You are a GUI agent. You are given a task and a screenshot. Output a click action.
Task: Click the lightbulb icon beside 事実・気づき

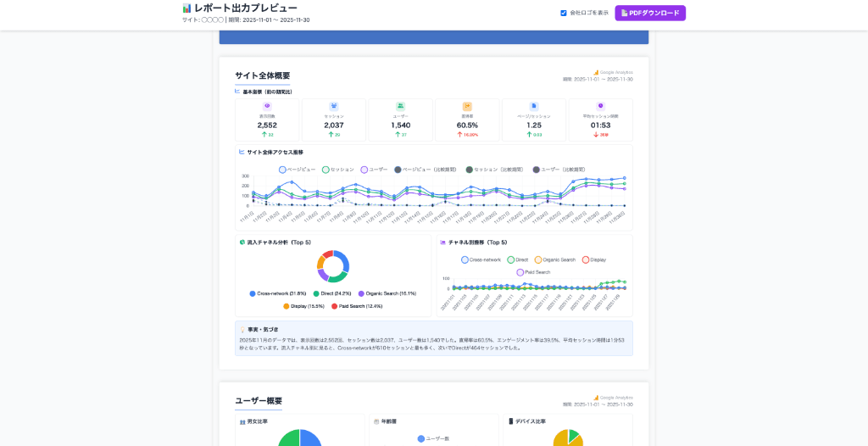coord(242,329)
